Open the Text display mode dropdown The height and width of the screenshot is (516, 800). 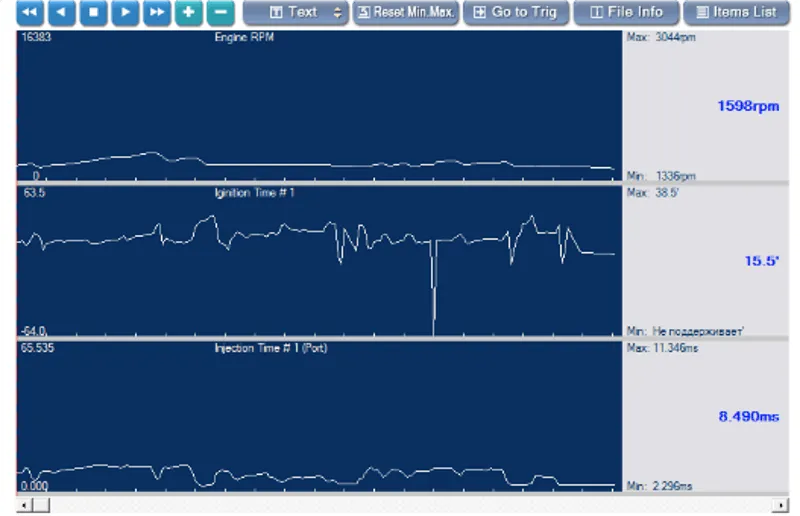coord(296,12)
